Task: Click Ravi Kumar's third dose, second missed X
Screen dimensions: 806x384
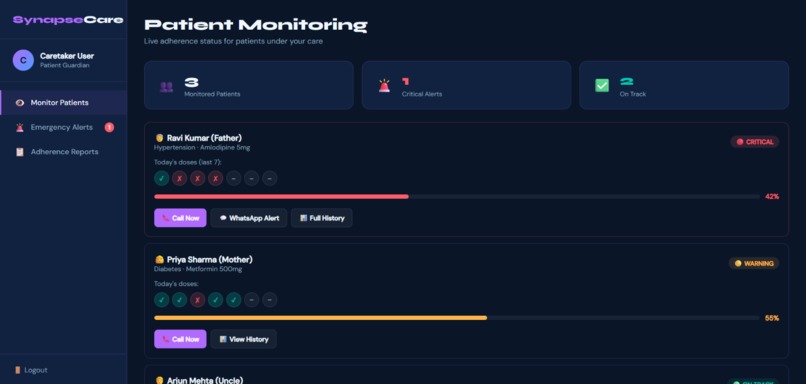Action: 197,178
